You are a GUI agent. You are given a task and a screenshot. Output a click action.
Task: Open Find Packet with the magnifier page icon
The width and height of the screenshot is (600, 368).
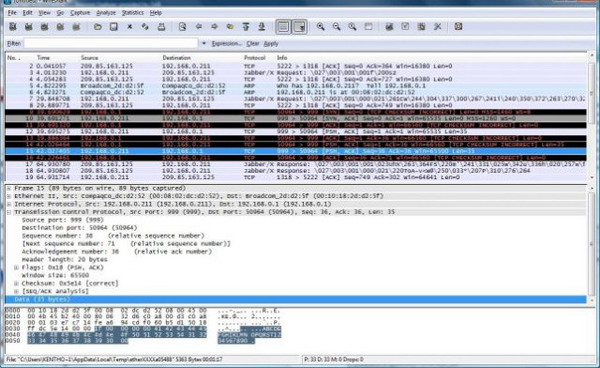click(x=183, y=27)
